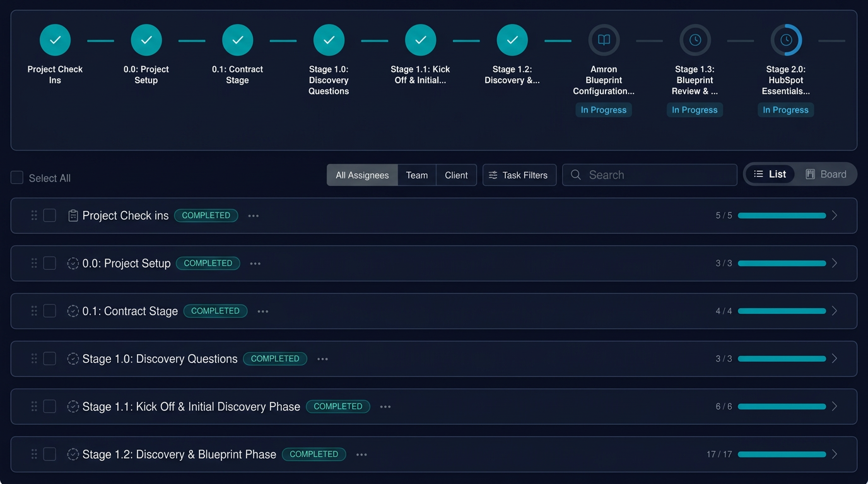The width and height of the screenshot is (868, 484).
Task: Click the 6 / 6 progress bar
Action: [782, 406]
